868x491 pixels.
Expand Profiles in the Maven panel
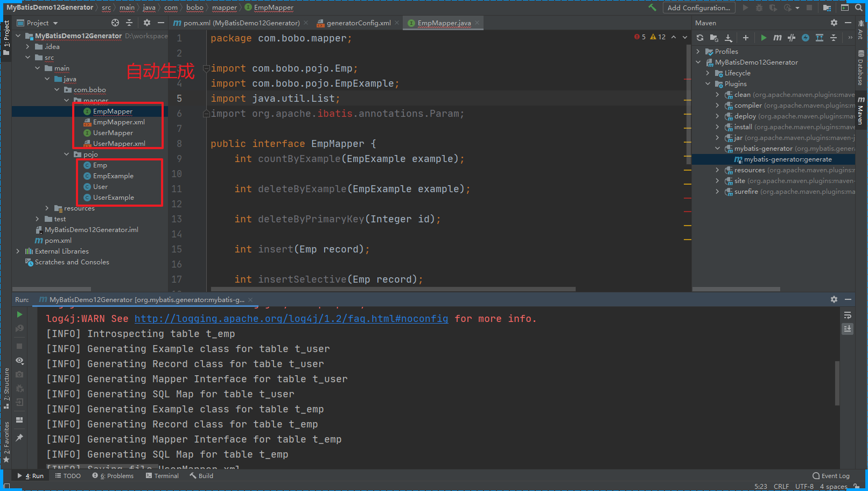click(698, 52)
